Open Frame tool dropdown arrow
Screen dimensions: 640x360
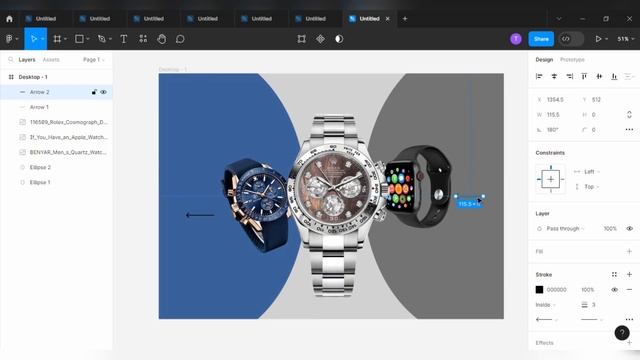point(65,39)
